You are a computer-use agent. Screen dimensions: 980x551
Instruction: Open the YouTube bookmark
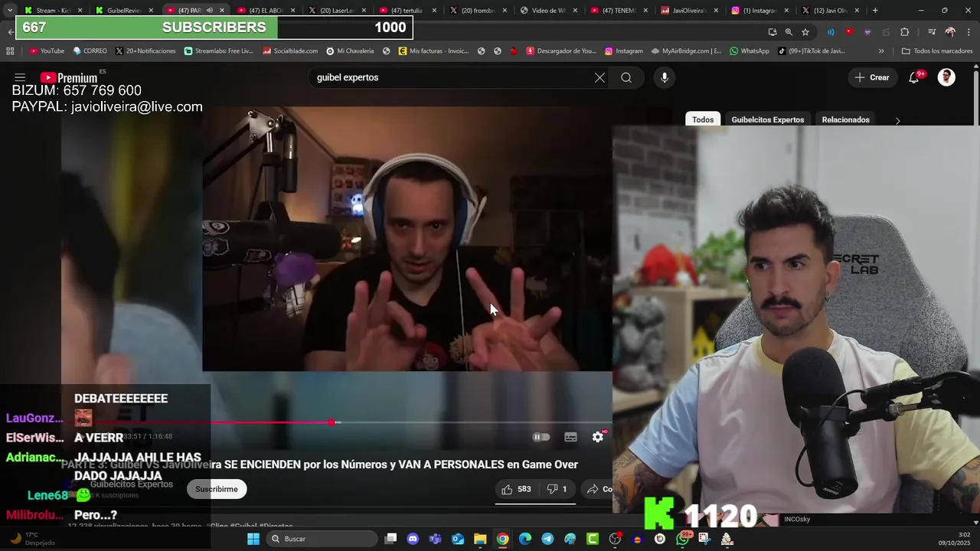[47, 51]
